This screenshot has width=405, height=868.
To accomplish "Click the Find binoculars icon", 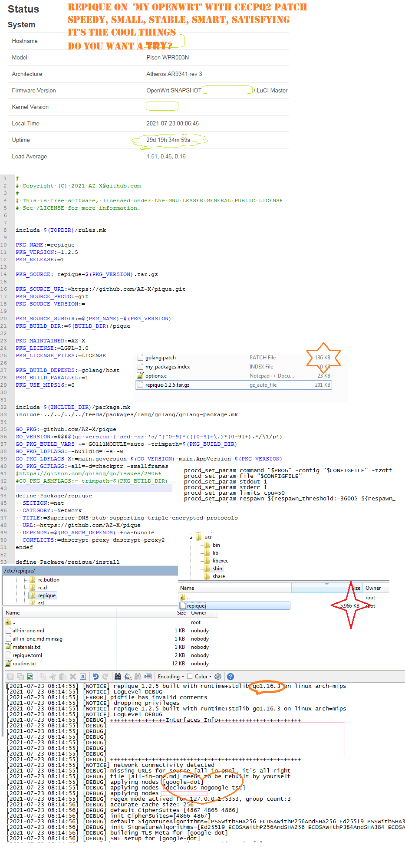I will [x=118, y=676].
